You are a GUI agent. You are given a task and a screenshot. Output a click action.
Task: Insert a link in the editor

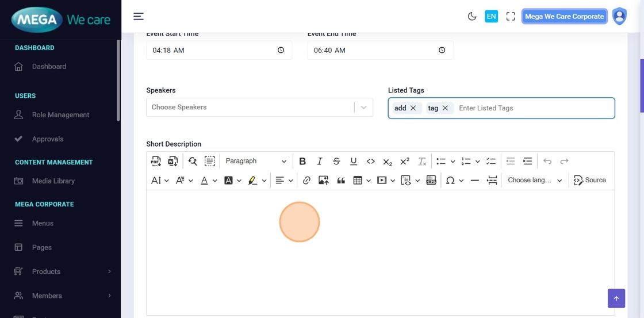pos(306,181)
